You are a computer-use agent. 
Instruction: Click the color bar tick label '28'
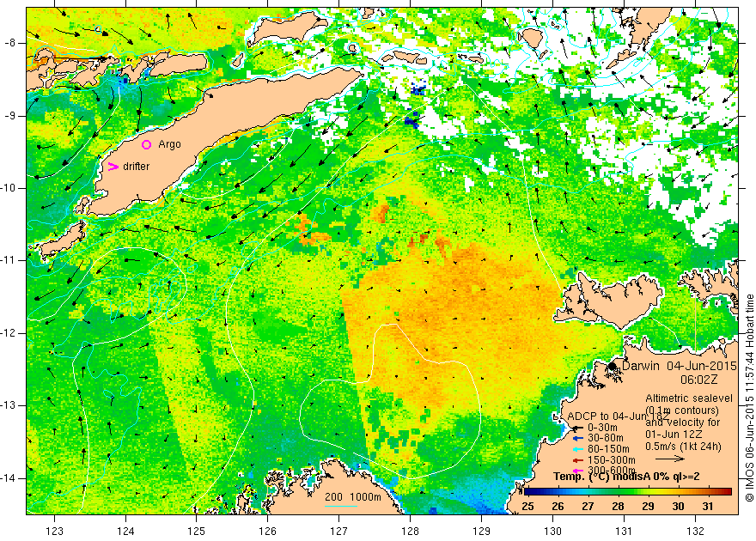coord(618,507)
